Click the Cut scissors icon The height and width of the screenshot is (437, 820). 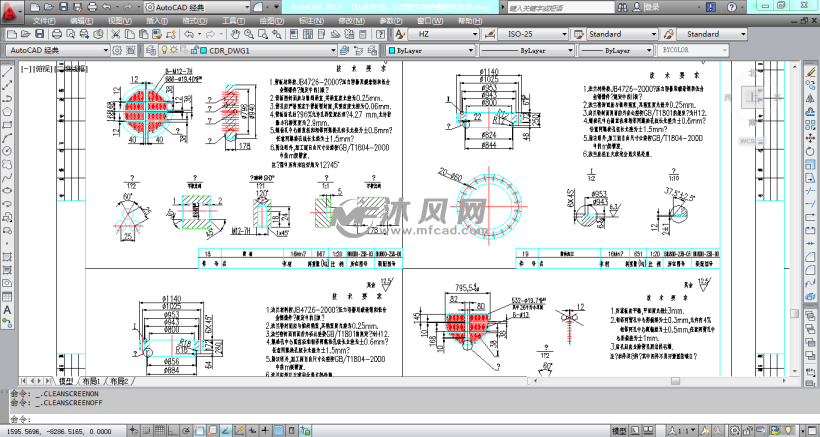point(116,34)
